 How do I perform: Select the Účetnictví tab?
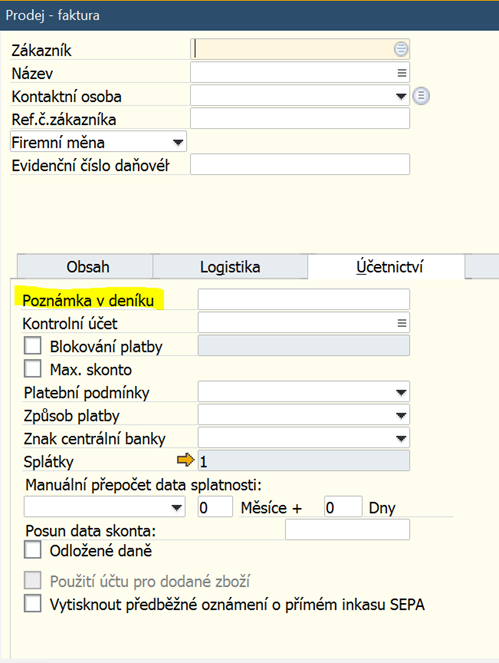click(389, 267)
